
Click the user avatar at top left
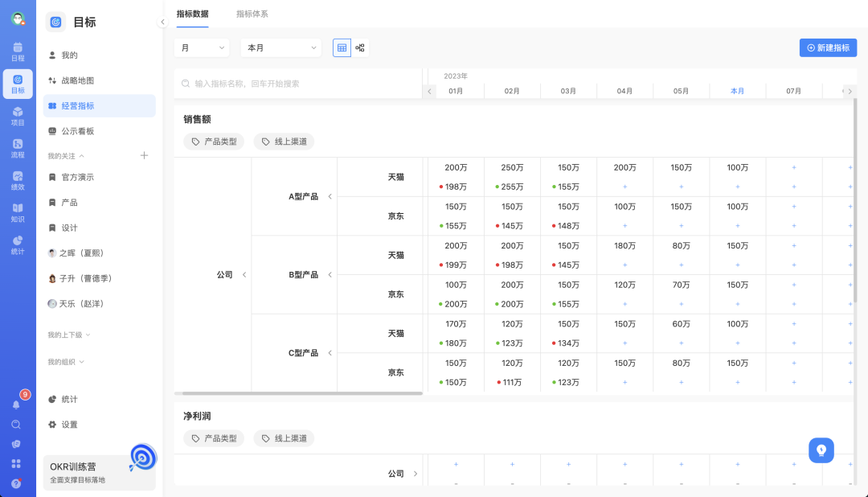pyautogui.click(x=18, y=18)
